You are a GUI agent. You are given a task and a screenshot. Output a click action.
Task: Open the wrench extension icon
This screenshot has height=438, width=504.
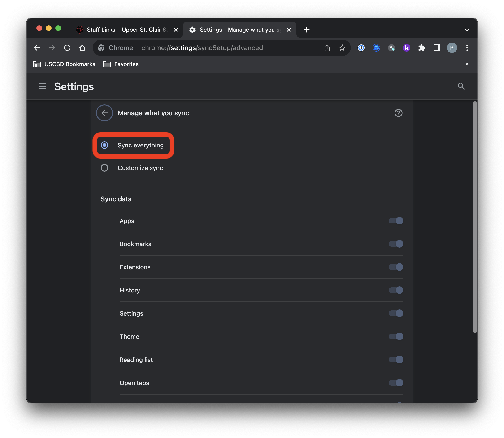[x=391, y=48]
